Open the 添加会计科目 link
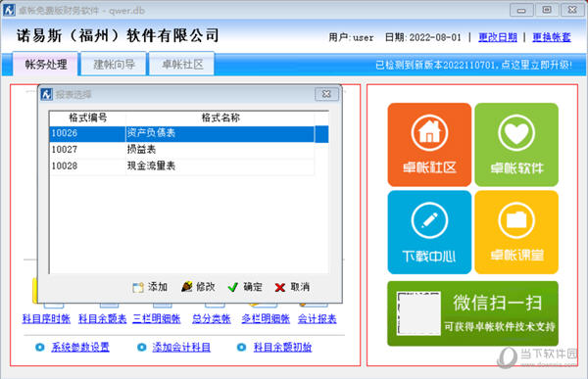Viewport: 588px width, 379px height. (x=181, y=347)
